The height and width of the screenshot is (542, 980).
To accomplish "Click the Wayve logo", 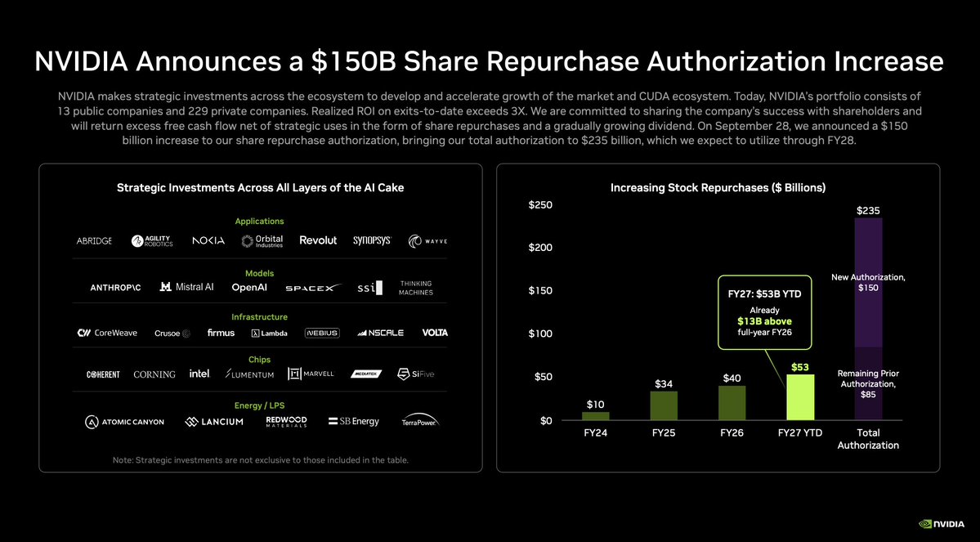I will (x=427, y=240).
